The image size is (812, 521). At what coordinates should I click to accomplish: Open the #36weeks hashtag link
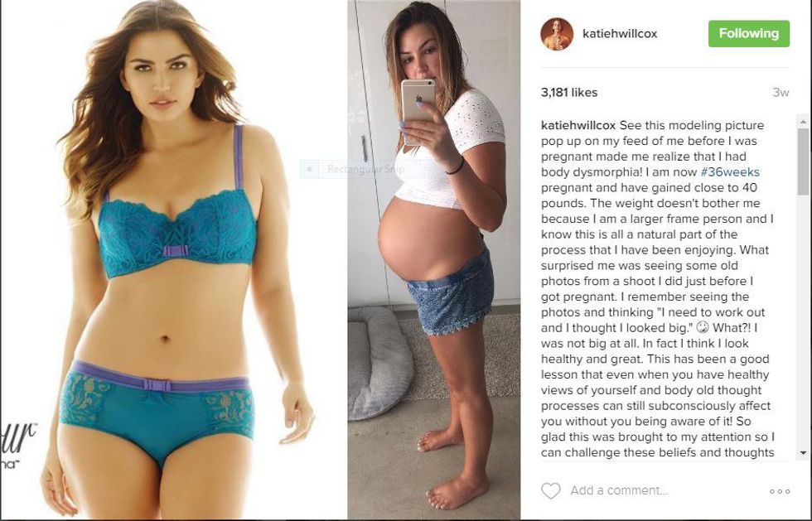[x=730, y=172]
